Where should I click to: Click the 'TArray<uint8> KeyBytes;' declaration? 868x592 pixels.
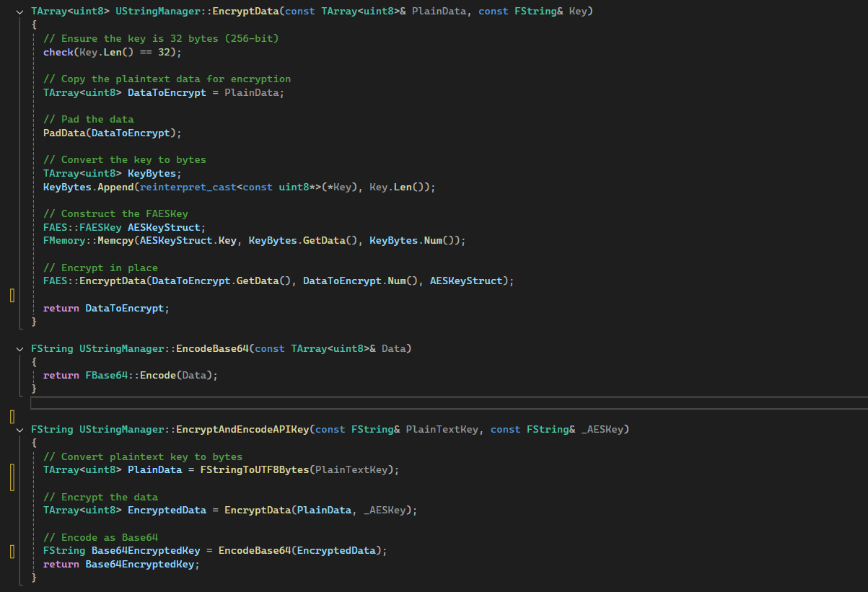click(113, 173)
